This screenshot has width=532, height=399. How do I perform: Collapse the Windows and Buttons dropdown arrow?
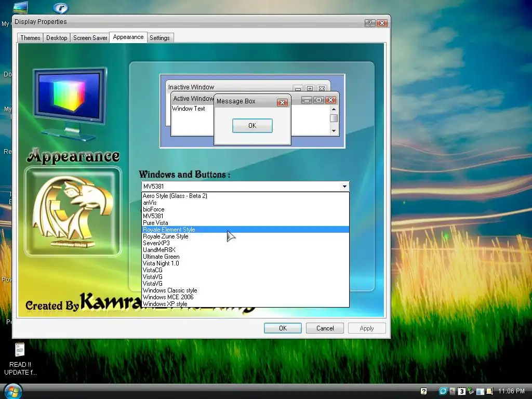coord(344,187)
